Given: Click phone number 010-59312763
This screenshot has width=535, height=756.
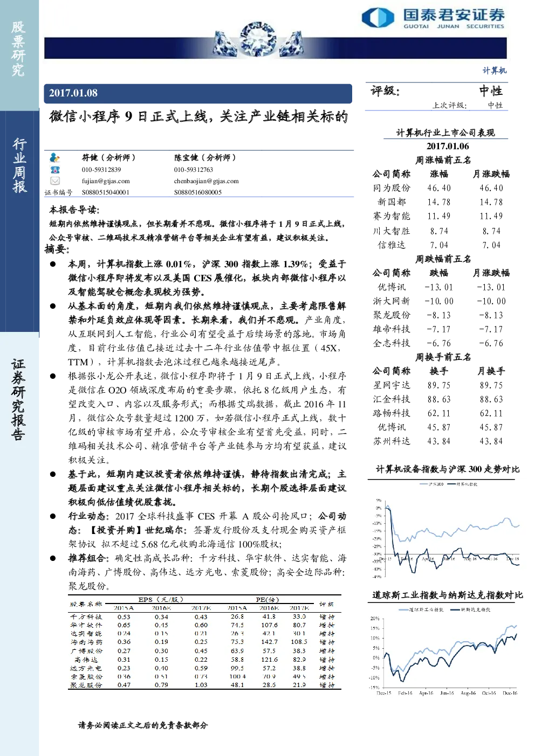Looking at the screenshot, I should point(193,170).
